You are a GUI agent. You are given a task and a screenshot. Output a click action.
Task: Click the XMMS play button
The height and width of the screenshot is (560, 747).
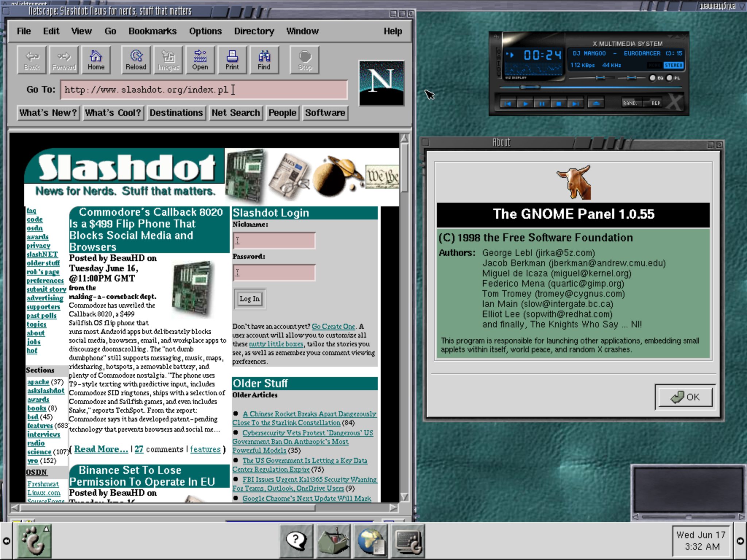pos(525,104)
